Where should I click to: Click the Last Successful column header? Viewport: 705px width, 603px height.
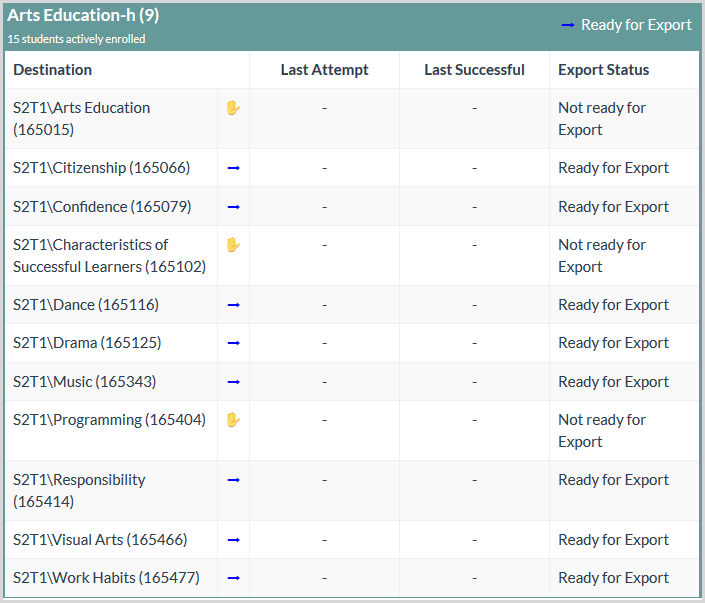474,70
